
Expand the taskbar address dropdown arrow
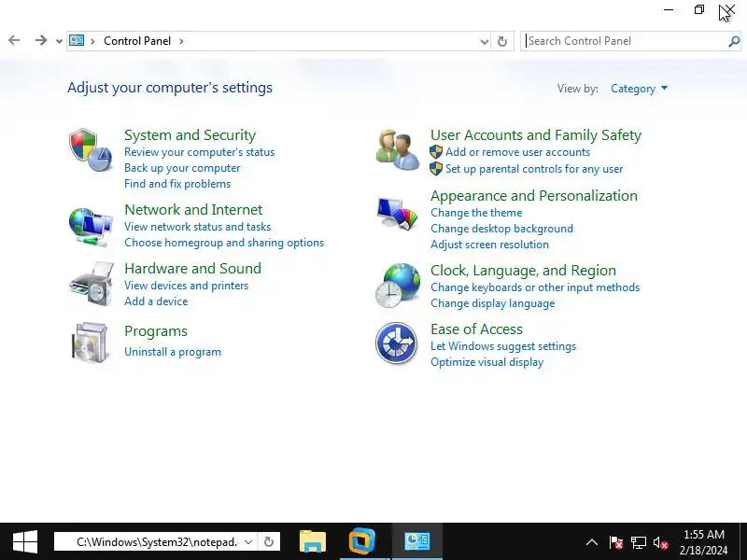pos(248,542)
